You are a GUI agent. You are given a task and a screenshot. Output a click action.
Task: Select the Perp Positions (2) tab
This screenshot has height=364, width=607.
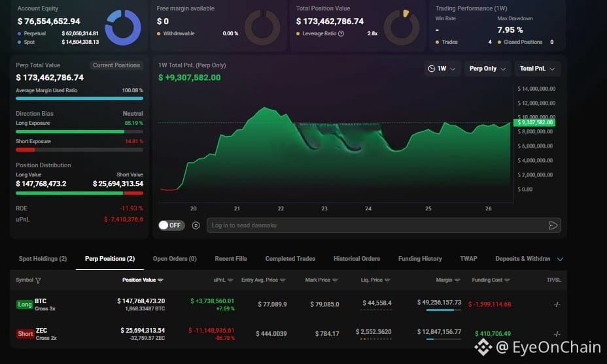[110, 258]
